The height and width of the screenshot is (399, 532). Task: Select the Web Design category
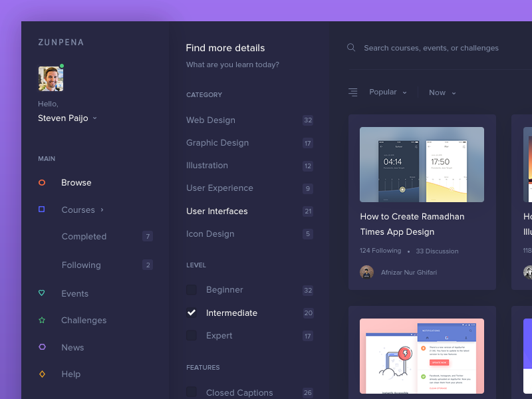pyautogui.click(x=211, y=120)
